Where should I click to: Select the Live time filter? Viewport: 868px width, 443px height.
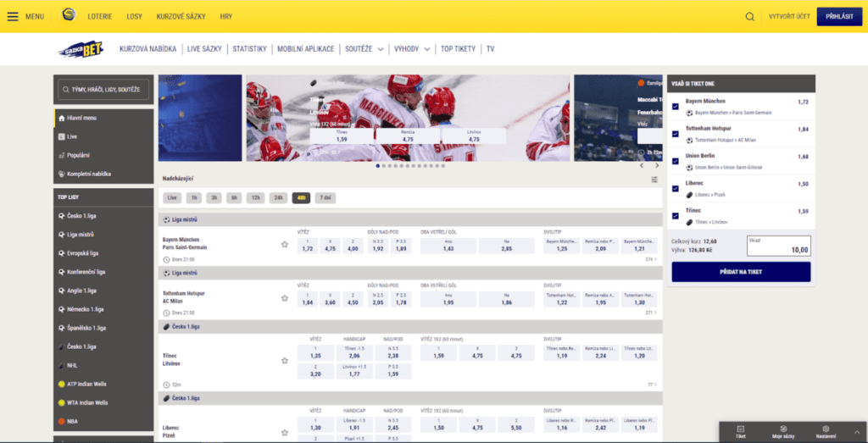[171, 197]
